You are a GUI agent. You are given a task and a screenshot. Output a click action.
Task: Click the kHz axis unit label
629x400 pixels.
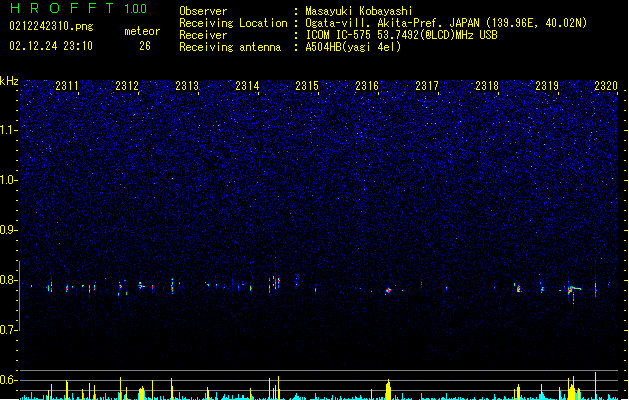click(9, 81)
